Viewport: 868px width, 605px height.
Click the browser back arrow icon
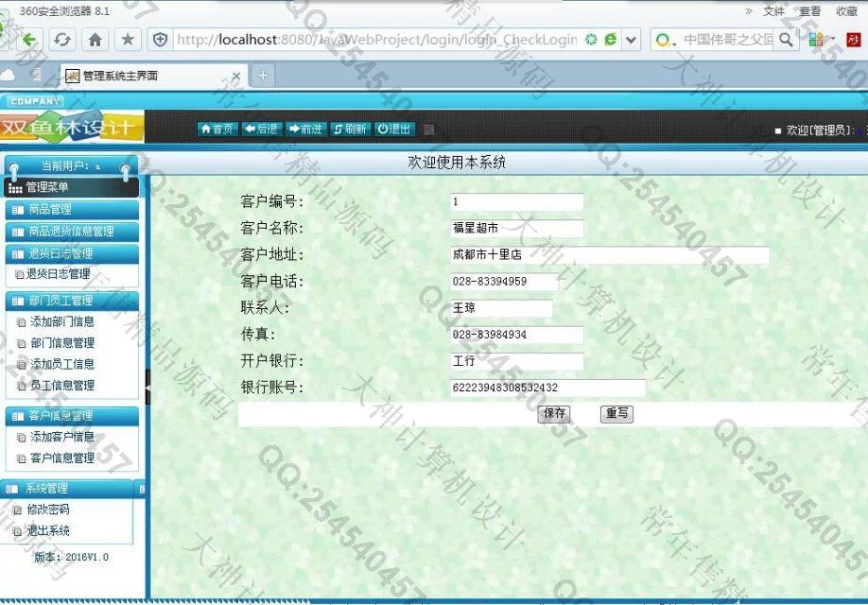29,40
